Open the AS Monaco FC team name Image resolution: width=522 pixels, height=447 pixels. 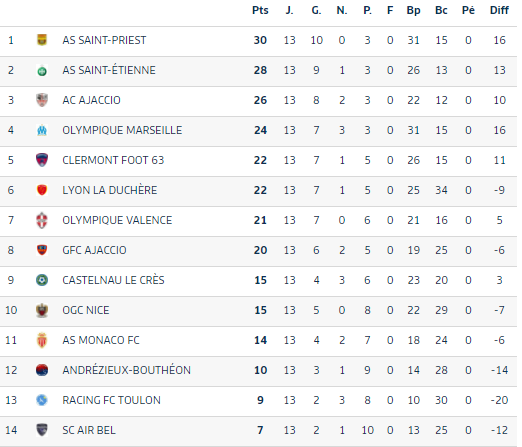tap(101, 340)
